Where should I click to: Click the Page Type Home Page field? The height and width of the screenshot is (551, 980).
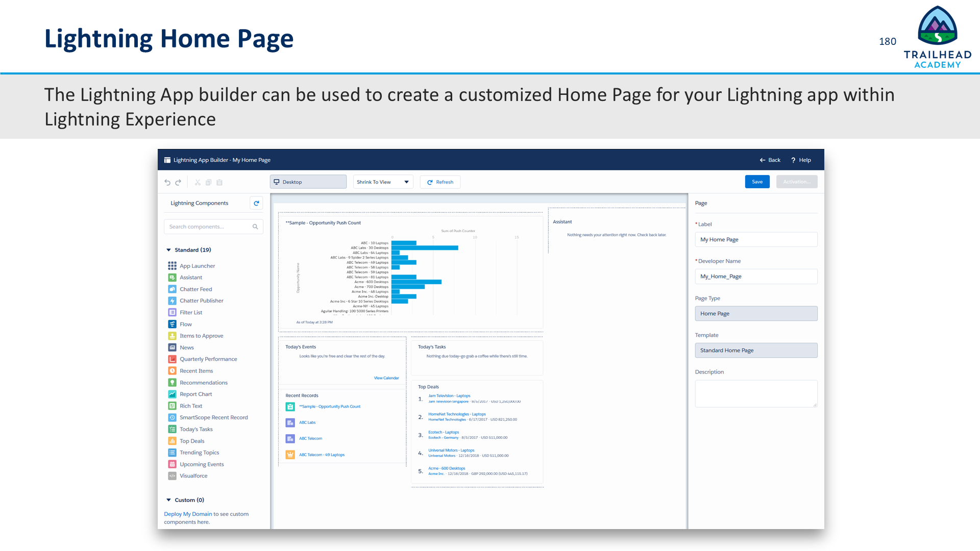[x=756, y=314]
